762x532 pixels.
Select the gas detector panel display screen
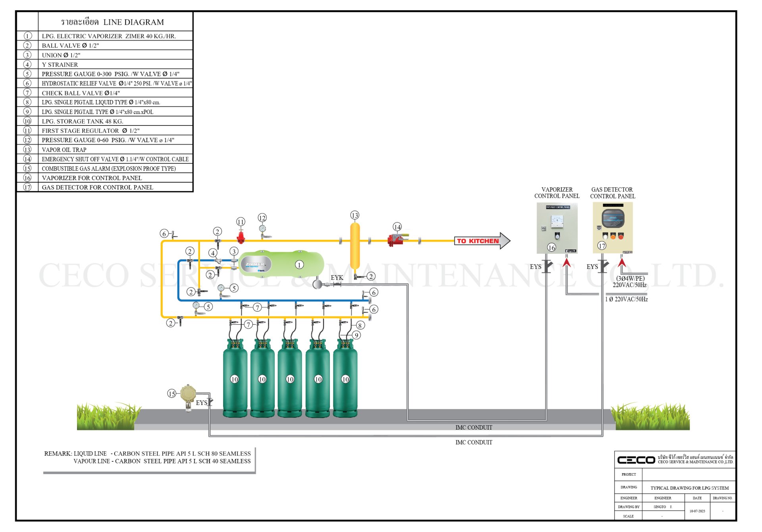[x=613, y=218]
